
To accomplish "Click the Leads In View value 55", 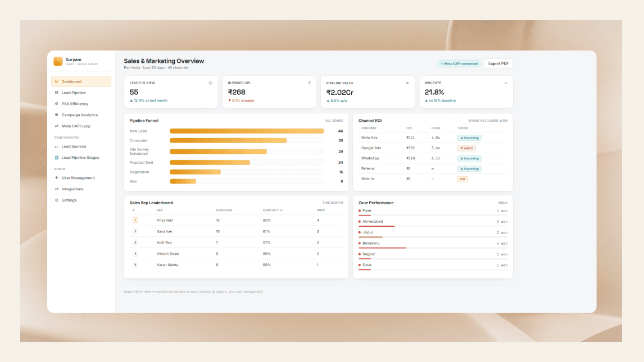I will point(134,92).
